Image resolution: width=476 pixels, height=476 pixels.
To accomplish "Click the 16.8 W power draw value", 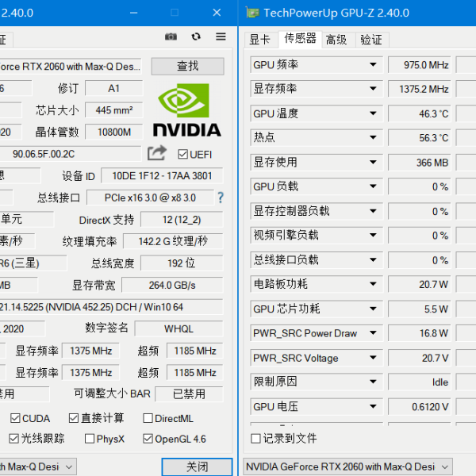I will 419,333.
